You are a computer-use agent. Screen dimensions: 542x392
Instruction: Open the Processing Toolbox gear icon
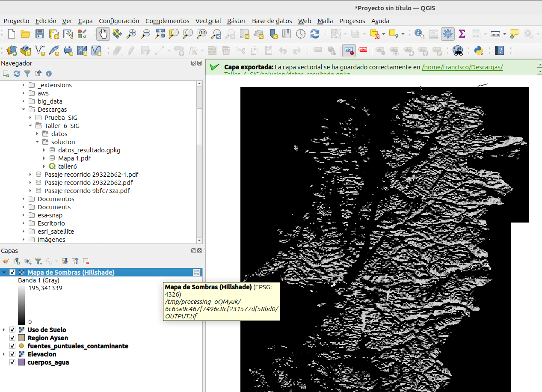tap(448, 34)
